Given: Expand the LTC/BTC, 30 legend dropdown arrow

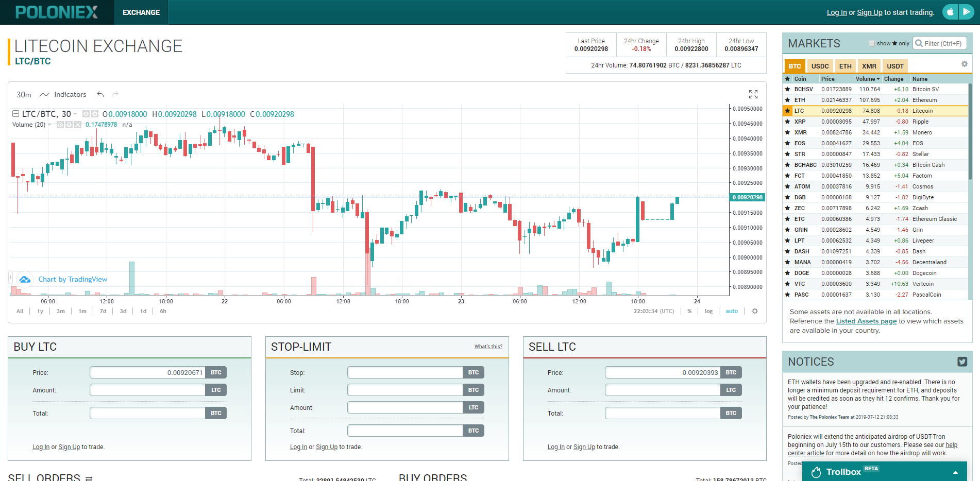Looking at the screenshot, I should pos(75,114).
